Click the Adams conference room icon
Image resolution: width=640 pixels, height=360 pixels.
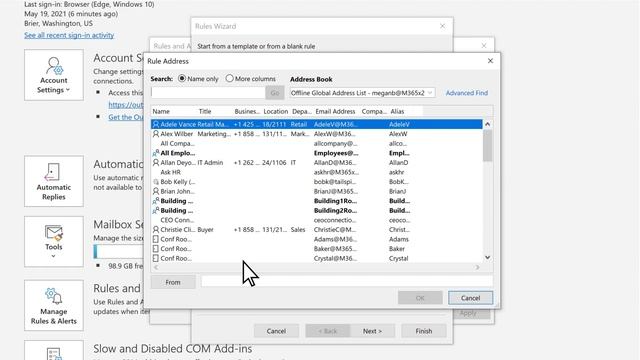(x=156, y=239)
